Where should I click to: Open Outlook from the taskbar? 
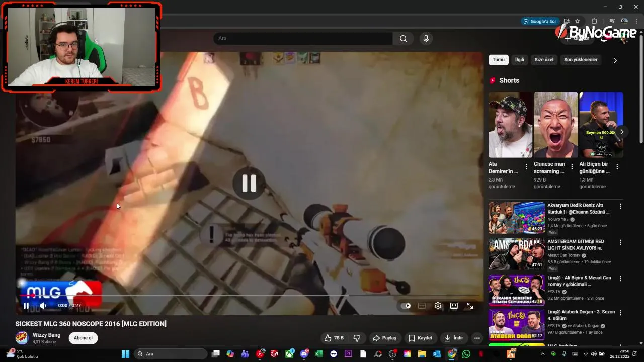coord(437,354)
